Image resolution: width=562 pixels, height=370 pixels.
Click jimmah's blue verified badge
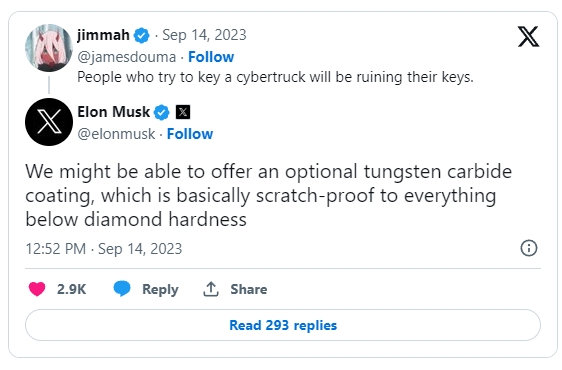142,35
